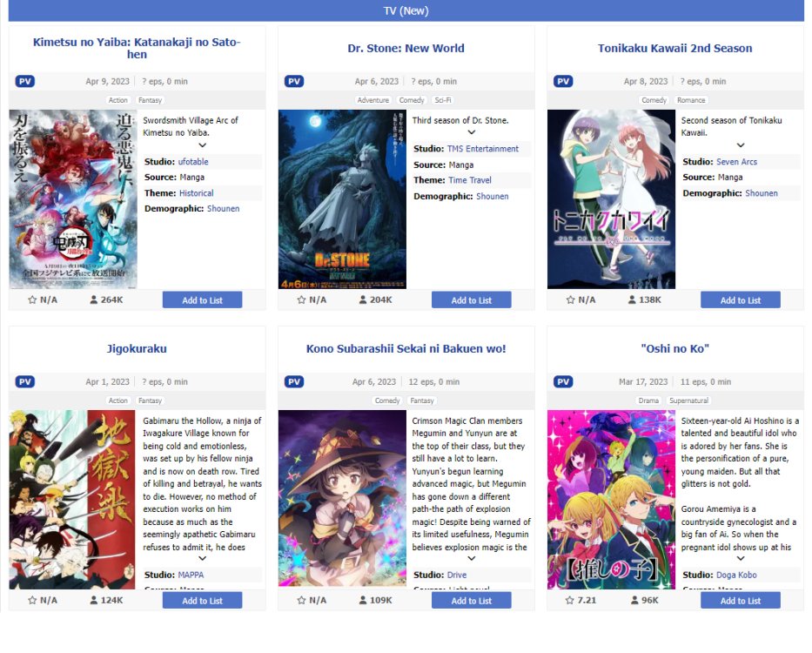Open the Dr. Stone: New World title link
This screenshot has height=653, width=812.
pos(406,48)
